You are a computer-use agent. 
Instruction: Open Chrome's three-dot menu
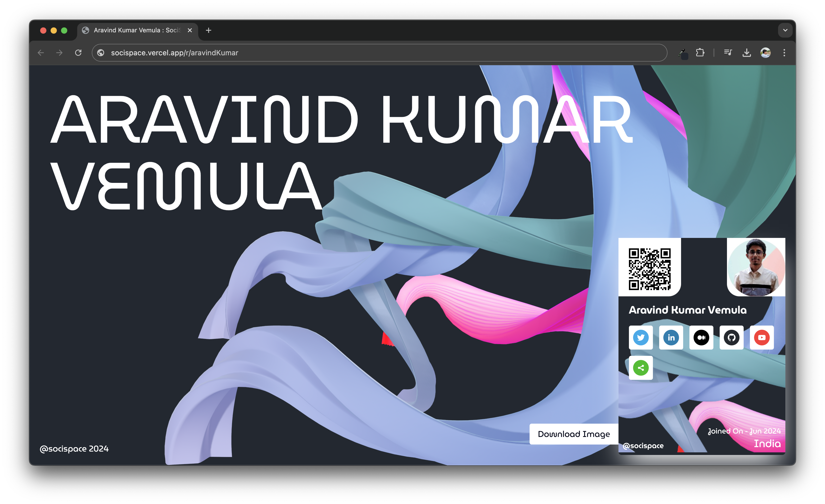click(x=784, y=53)
